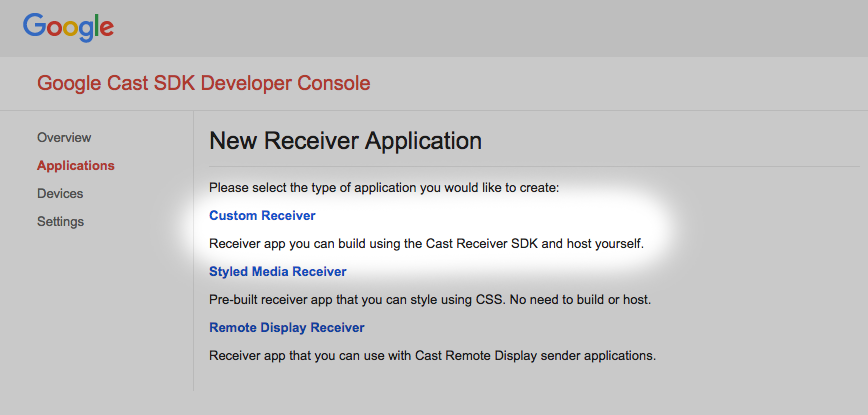Click the New Receiver Application heading
868x415 pixels.
(x=345, y=141)
